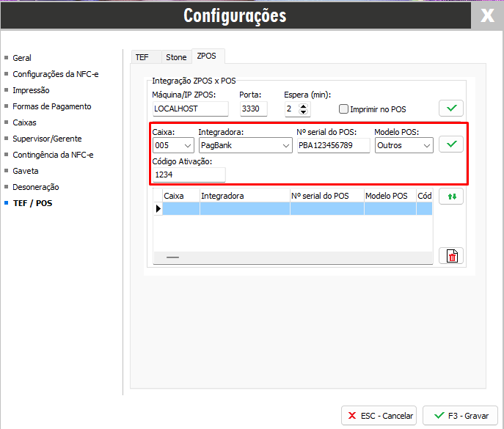Open Configurações da NFC-e section
The width and height of the screenshot is (504, 429).
(57, 74)
